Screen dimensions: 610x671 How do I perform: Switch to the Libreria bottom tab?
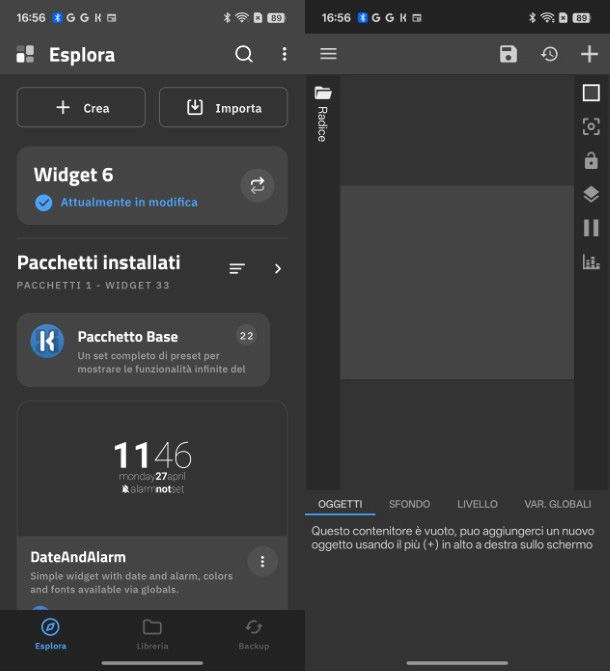tap(152, 634)
